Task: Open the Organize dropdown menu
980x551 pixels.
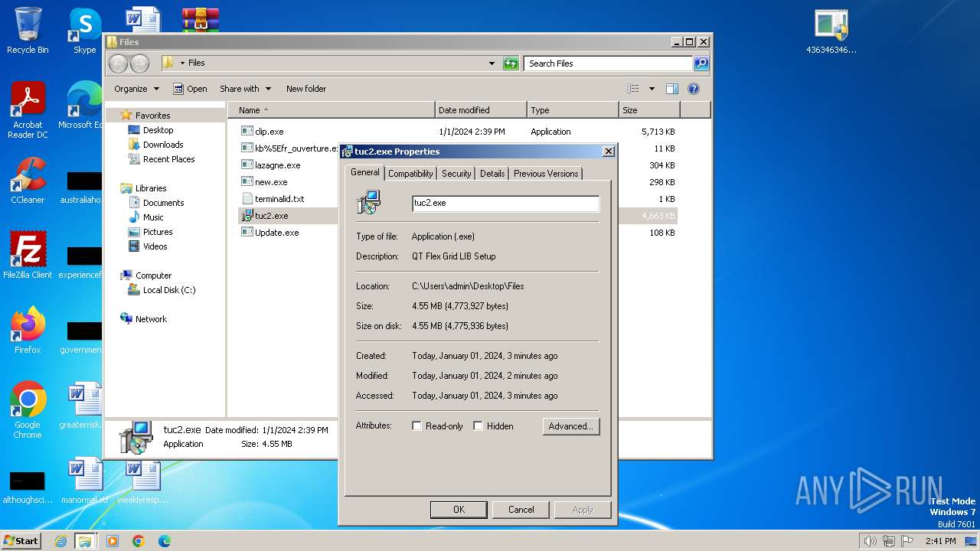Action: (137, 89)
